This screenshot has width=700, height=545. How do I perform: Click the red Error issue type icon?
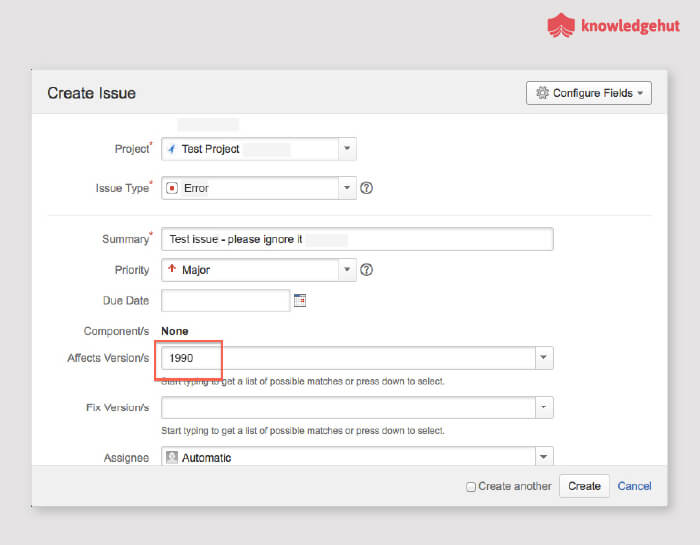click(172, 188)
